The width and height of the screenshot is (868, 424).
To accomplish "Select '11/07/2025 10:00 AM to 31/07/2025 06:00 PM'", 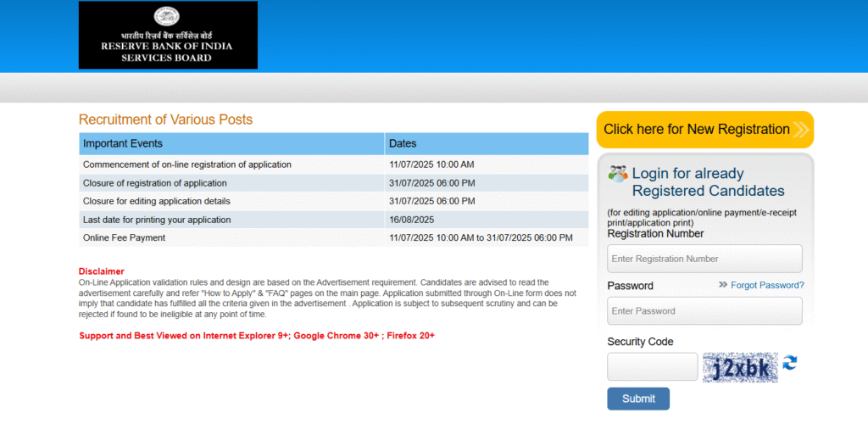I will pos(481,238).
